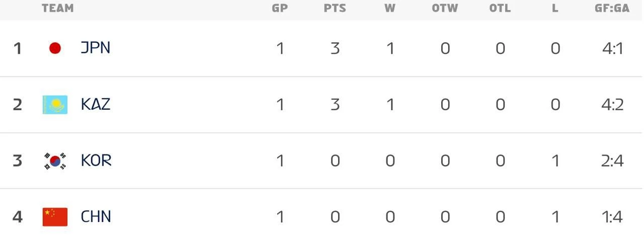The image size is (644, 236).
Task: Click Japan's 4:1 goal difference value
Action: (x=612, y=48)
